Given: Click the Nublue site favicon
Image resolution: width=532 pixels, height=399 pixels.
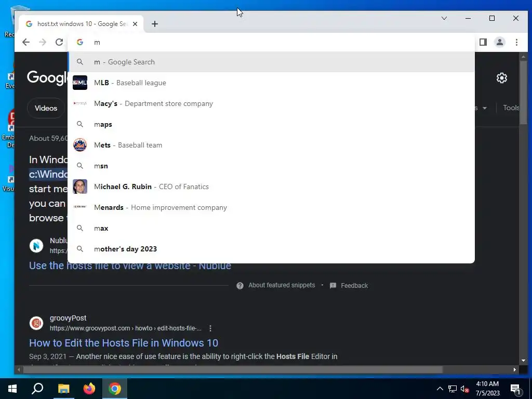Looking at the screenshot, I should pyautogui.click(x=36, y=246).
